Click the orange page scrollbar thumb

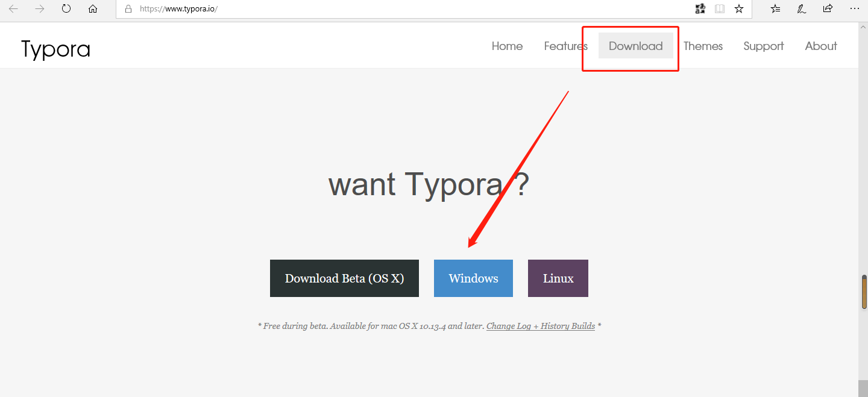tap(864, 292)
